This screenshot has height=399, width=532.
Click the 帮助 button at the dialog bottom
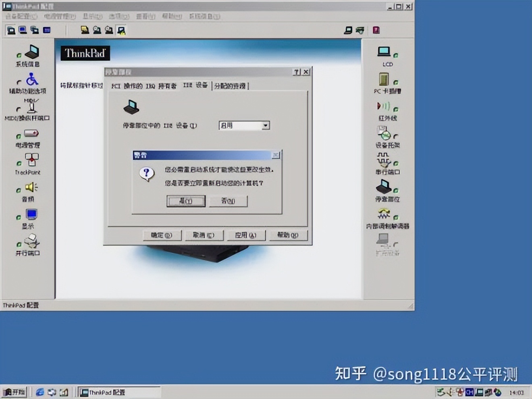[x=288, y=235]
